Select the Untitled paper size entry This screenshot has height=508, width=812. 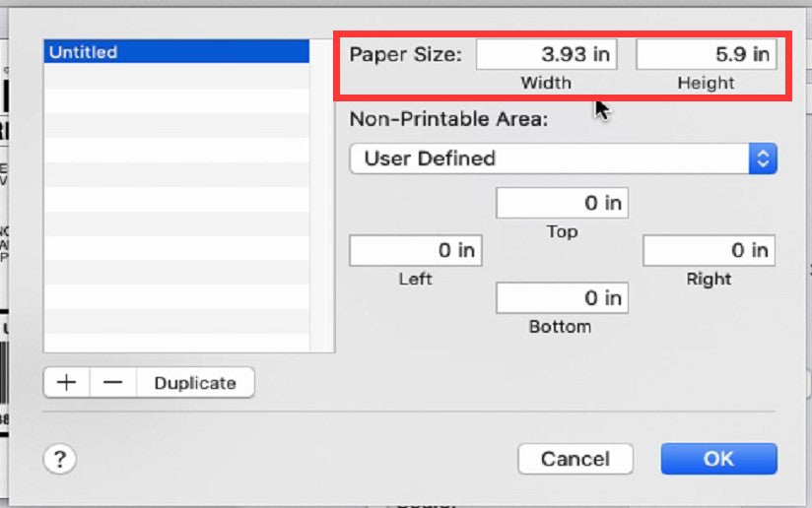coord(176,52)
